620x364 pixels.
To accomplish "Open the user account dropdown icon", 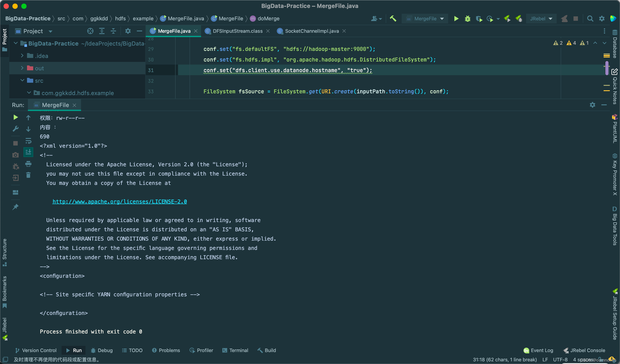I will 376,19.
